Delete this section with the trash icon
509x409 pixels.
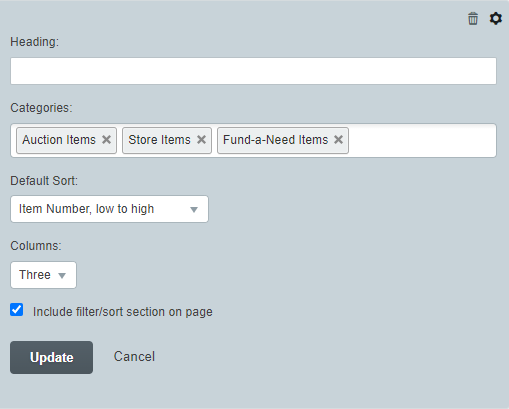(473, 18)
